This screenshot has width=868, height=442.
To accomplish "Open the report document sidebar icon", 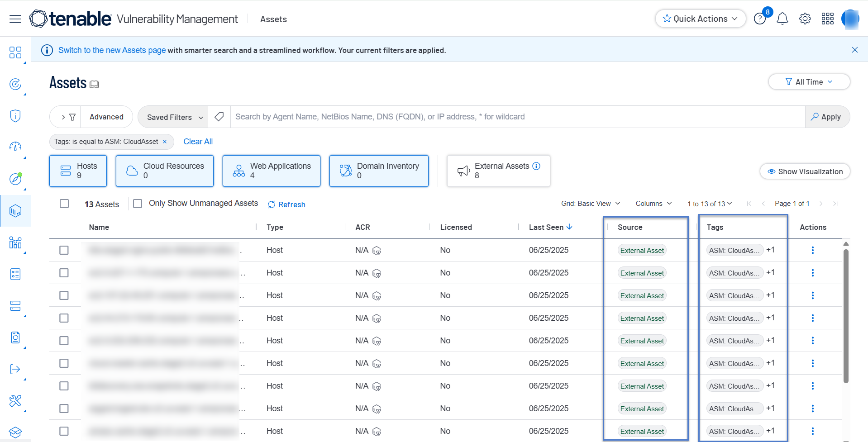I will (15, 337).
